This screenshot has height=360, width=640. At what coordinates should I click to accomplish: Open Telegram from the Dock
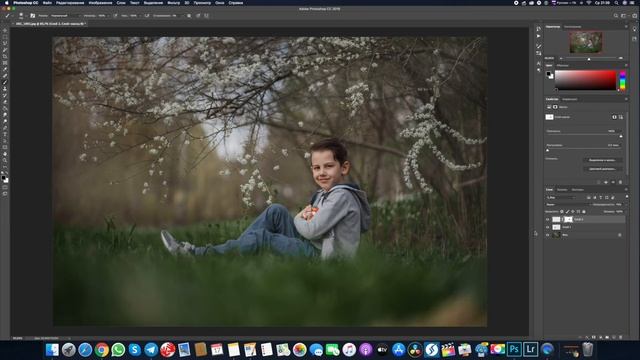pos(151,349)
